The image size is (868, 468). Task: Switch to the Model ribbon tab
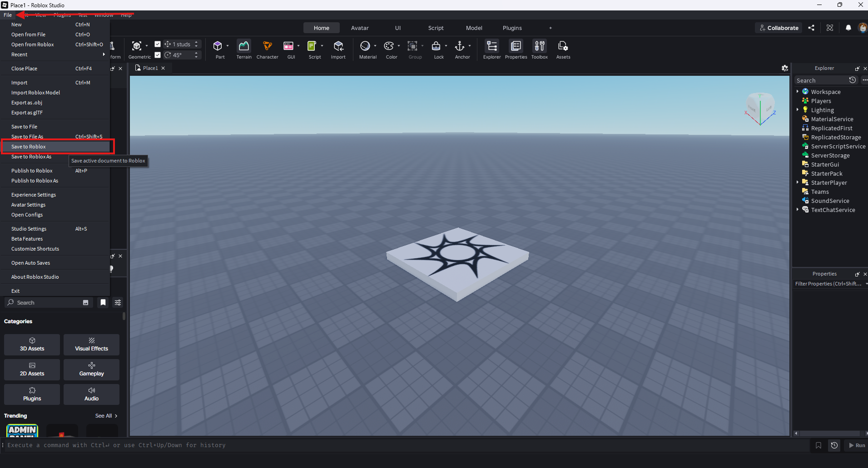point(474,28)
